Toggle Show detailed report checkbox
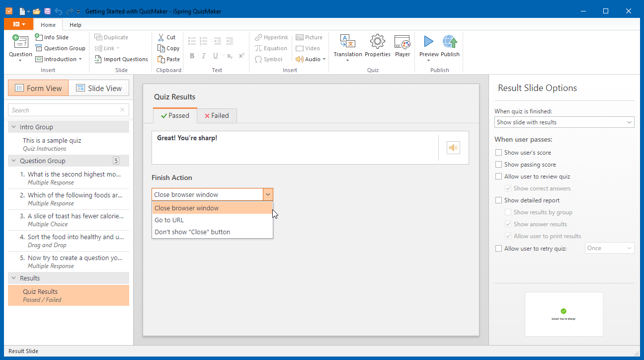The width and height of the screenshot is (644, 360). [499, 200]
